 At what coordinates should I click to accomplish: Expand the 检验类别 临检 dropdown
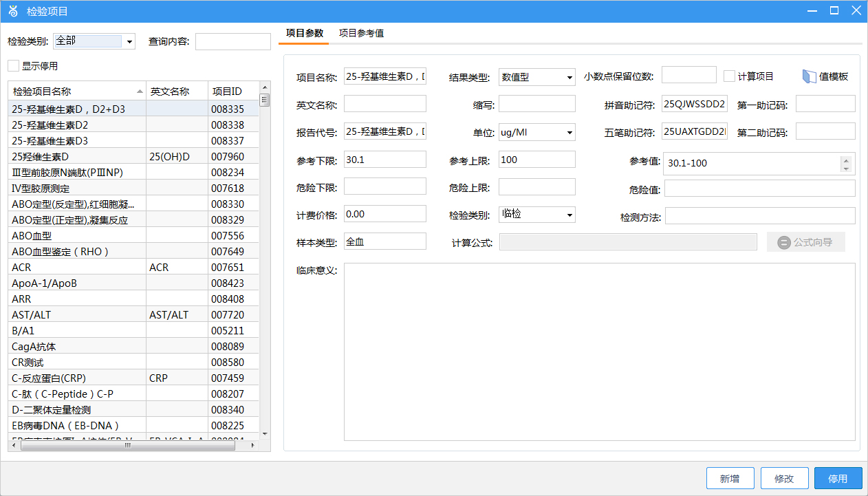click(x=569, y=215)
